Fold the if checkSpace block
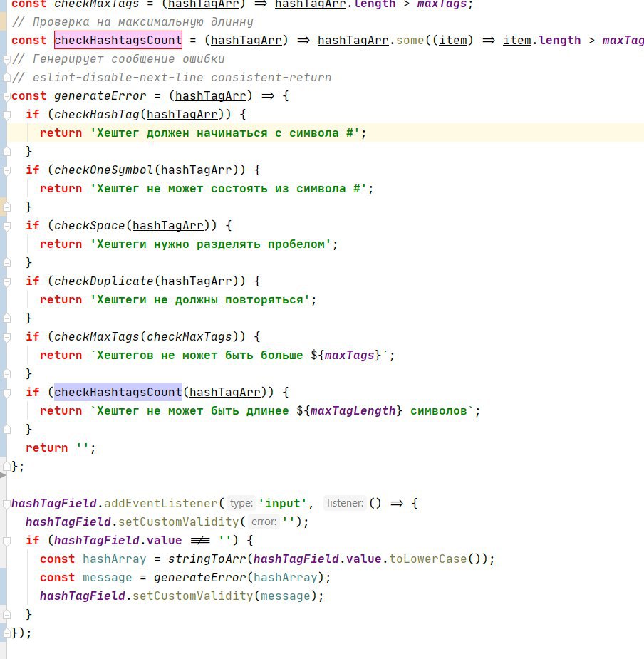 6,226
